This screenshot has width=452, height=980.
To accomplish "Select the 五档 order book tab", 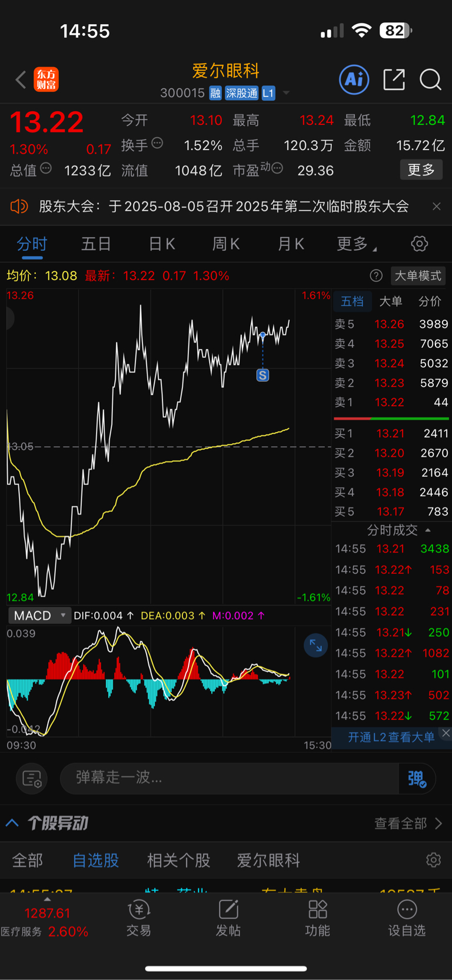I will coord(352,301).
